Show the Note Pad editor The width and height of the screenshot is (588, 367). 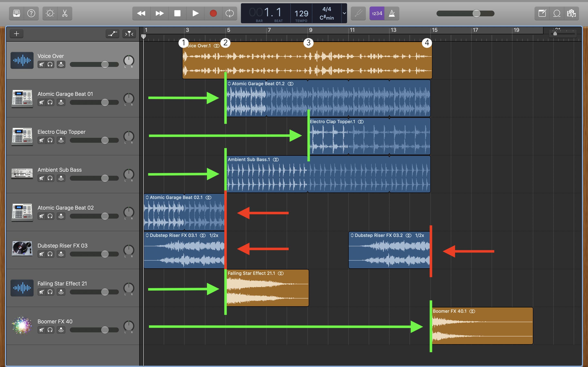542,13
